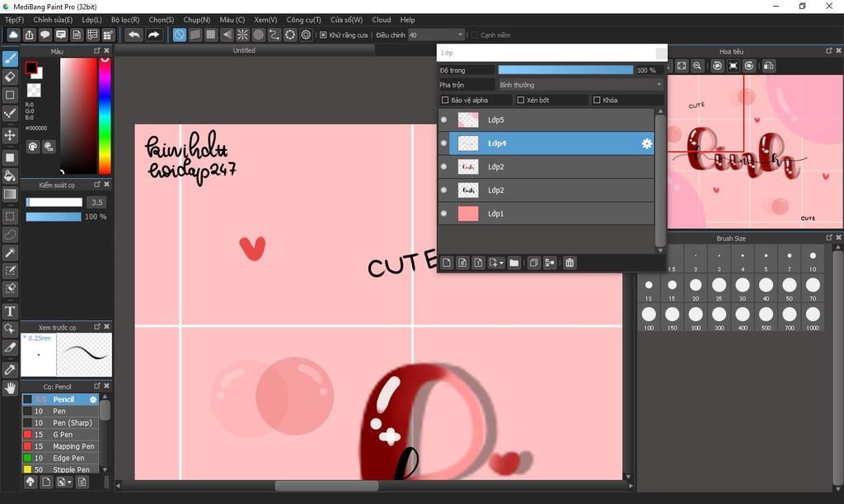Viewport: 844px width, 504px height.
Task: Add a layer folder in the Lớp panel
Action: point(514,263)
